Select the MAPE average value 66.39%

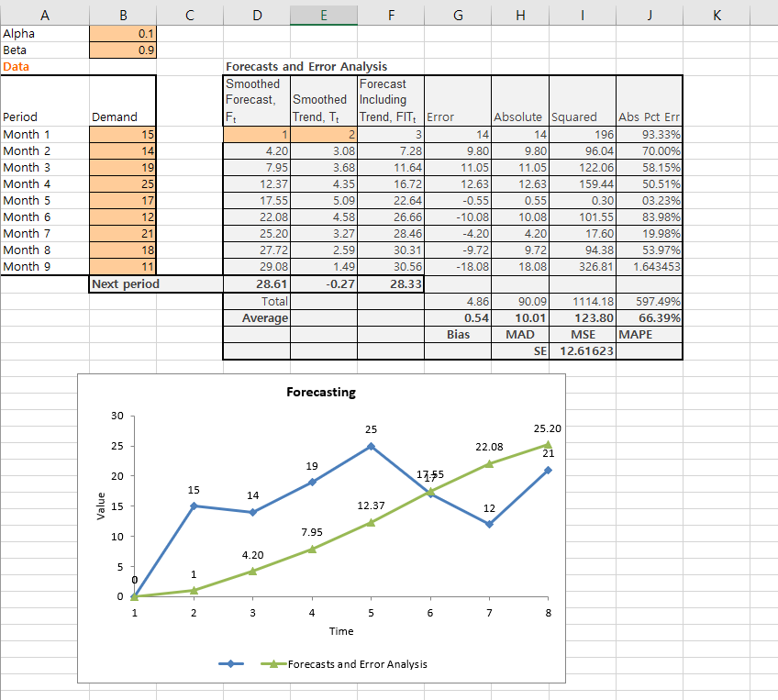(x=650, y=318)
